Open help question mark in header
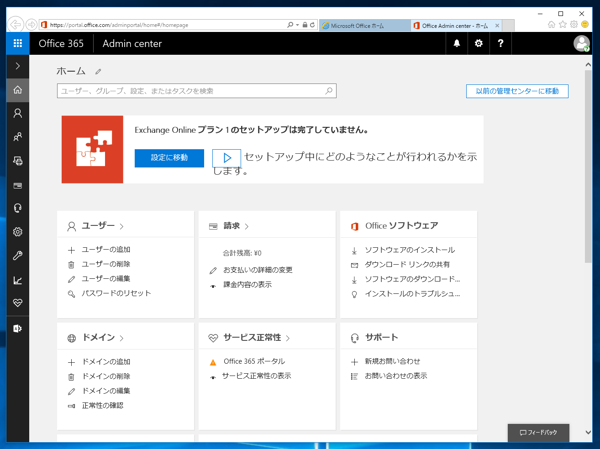Viewport: 600px width, 449px height. coord(500,43)
